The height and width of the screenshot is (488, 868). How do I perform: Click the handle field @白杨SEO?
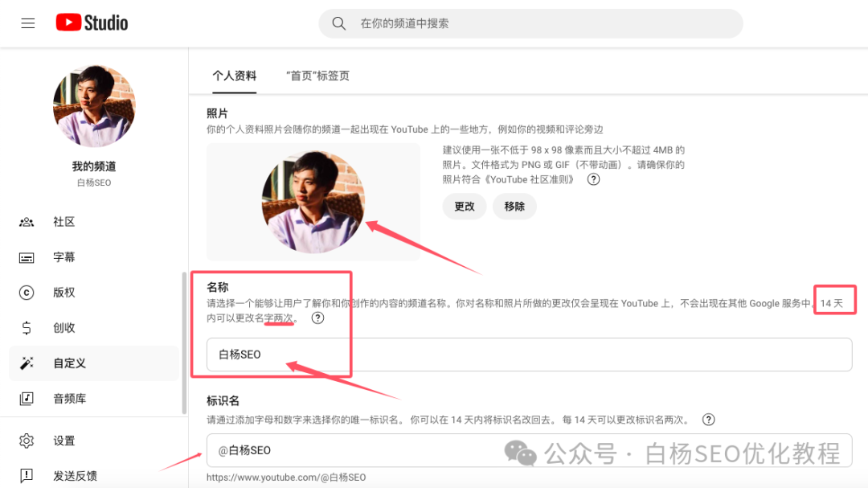pos(529,450)
